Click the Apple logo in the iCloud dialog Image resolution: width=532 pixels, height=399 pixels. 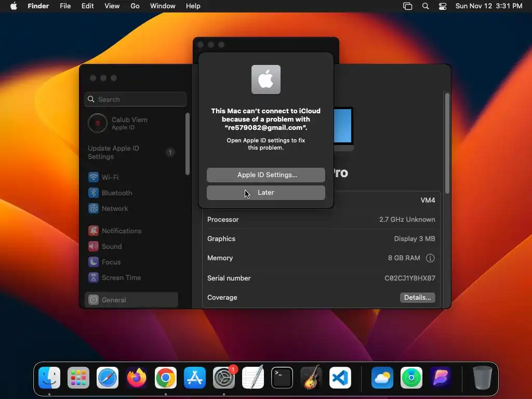coord(265,79)
